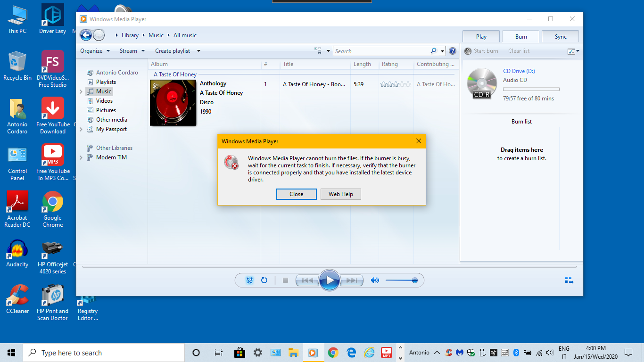Switch to the Burn tab

pos(521,36)
